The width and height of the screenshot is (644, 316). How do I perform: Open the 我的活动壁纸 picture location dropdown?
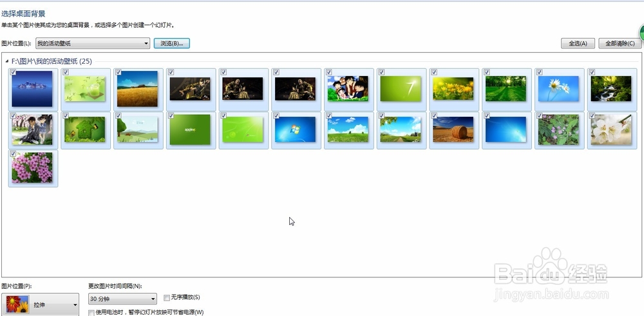click(93, 43)
